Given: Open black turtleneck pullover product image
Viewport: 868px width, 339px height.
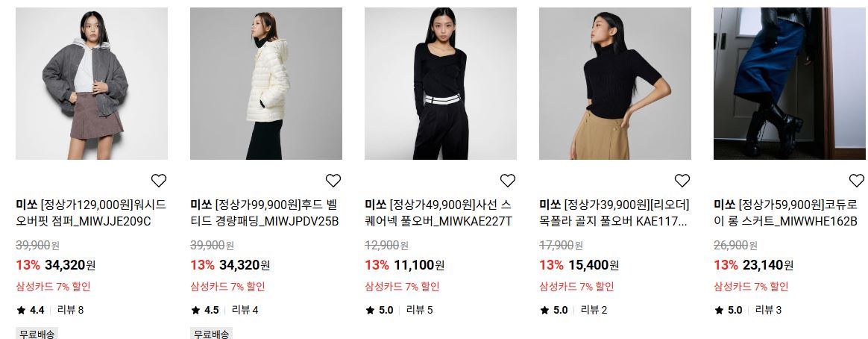Looking at the screenshot, I should (615, 84).
